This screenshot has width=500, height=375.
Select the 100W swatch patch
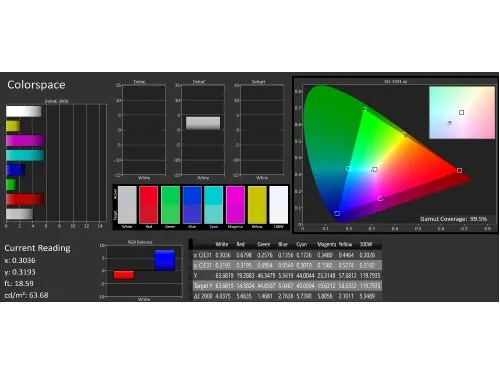click(x=279, y=205)
